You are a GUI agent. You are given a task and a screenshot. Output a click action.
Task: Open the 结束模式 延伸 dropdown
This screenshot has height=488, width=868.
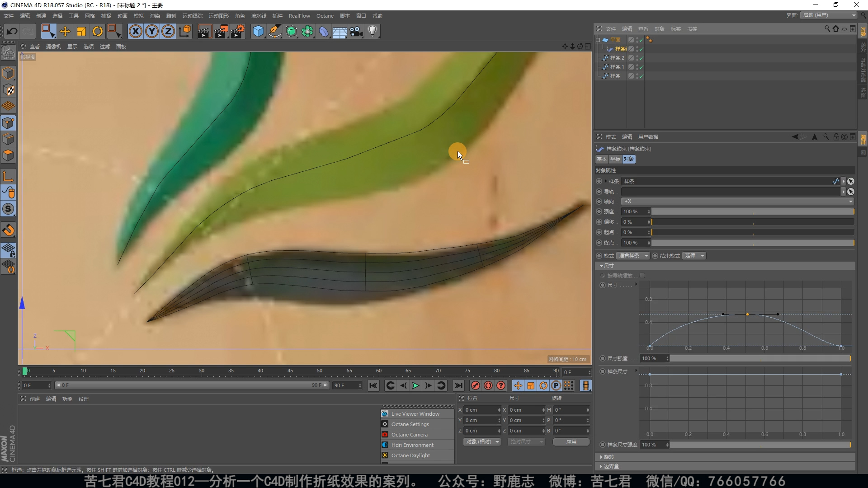pyautogui.click(x=694, y=256)
